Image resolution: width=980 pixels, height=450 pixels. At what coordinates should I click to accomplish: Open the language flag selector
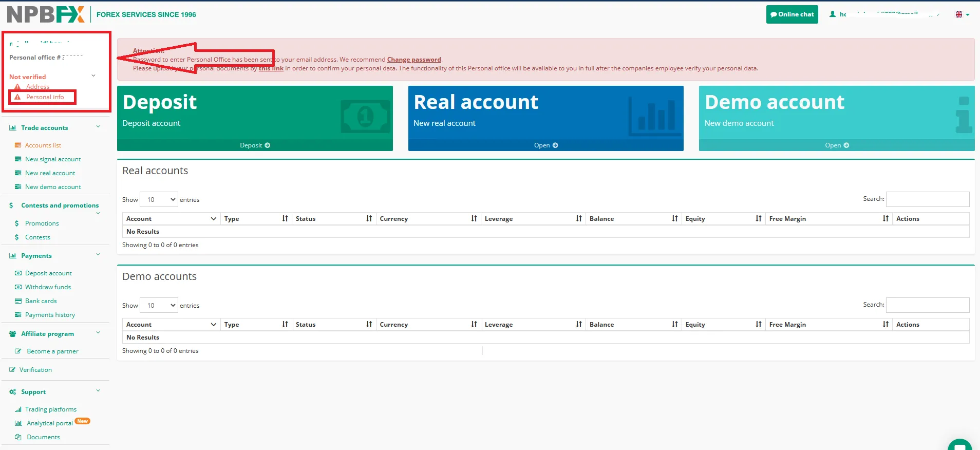click(962, 14)
